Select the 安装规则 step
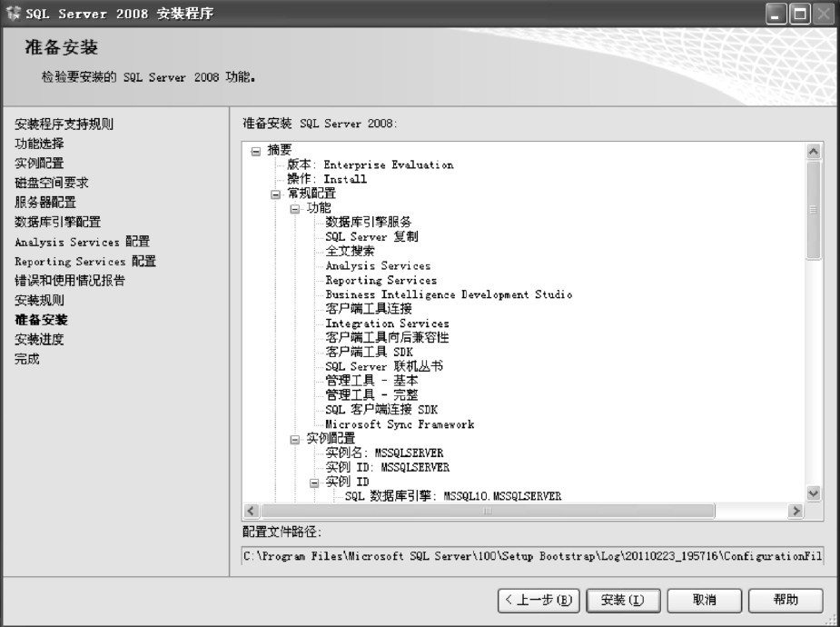This screenshot has width=840, height=627. click(x=39, y=300)
